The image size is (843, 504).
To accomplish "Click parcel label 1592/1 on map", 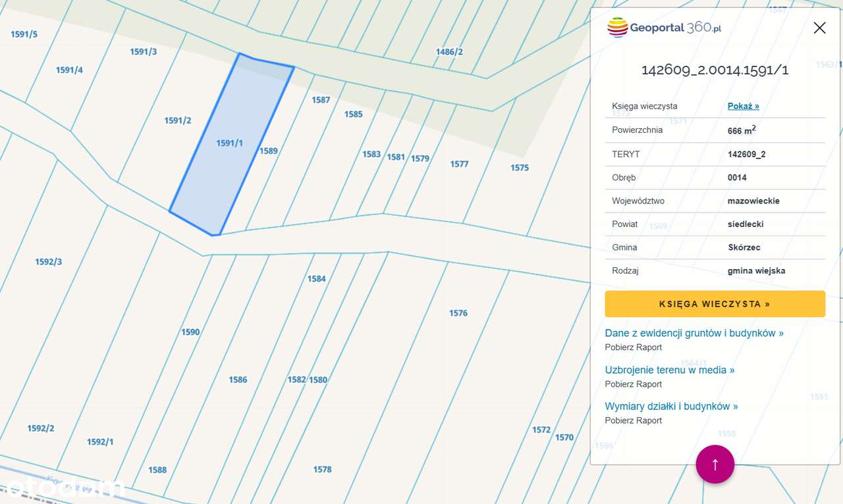I will [x=100, y=442].
